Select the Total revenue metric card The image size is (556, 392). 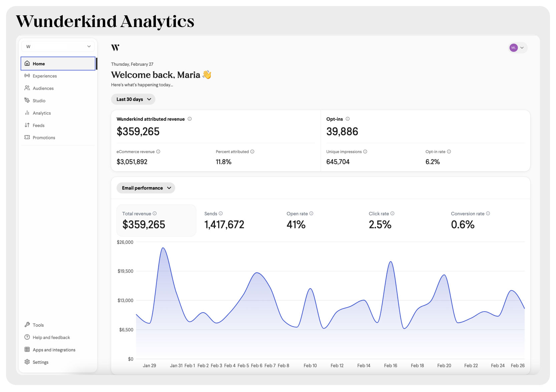(156, 221)
